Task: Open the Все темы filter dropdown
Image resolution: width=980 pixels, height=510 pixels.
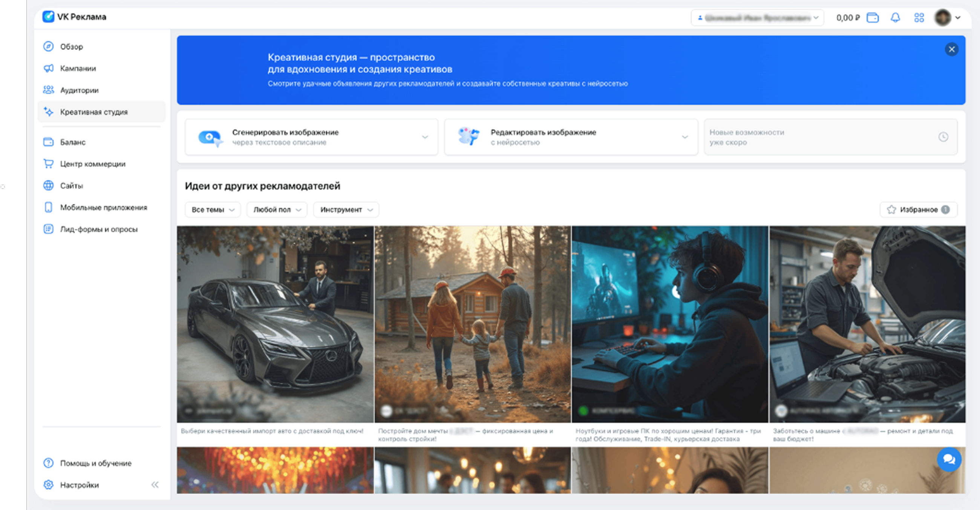Action: click(213, 210)
